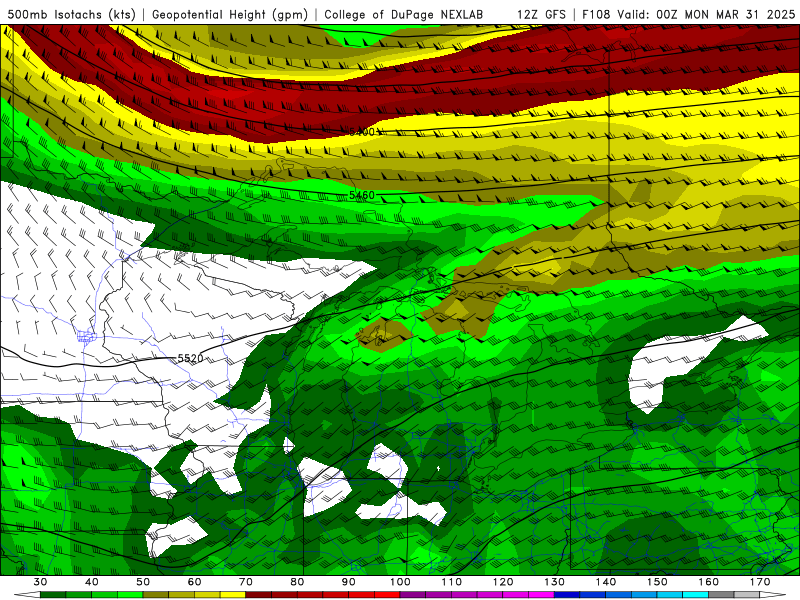Click the 50 value on the color scale

pos(143,582)
